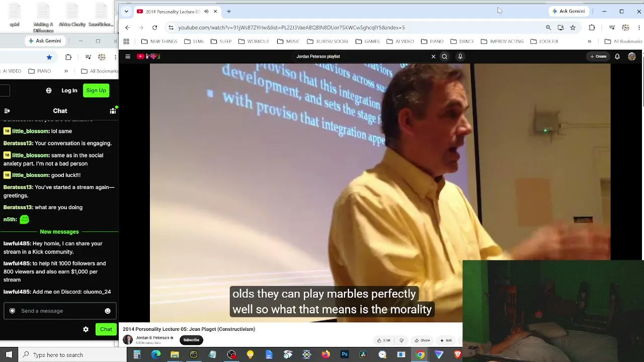Dislike the video with thumbs down

401,340
